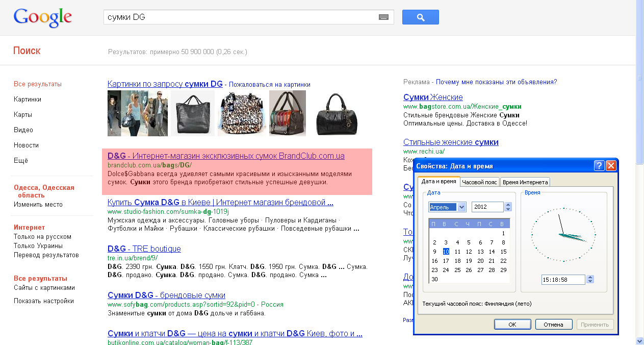Viewport: 644px width, 345px height.
Task: Click the Отмена button
Action: coord(554,325)
